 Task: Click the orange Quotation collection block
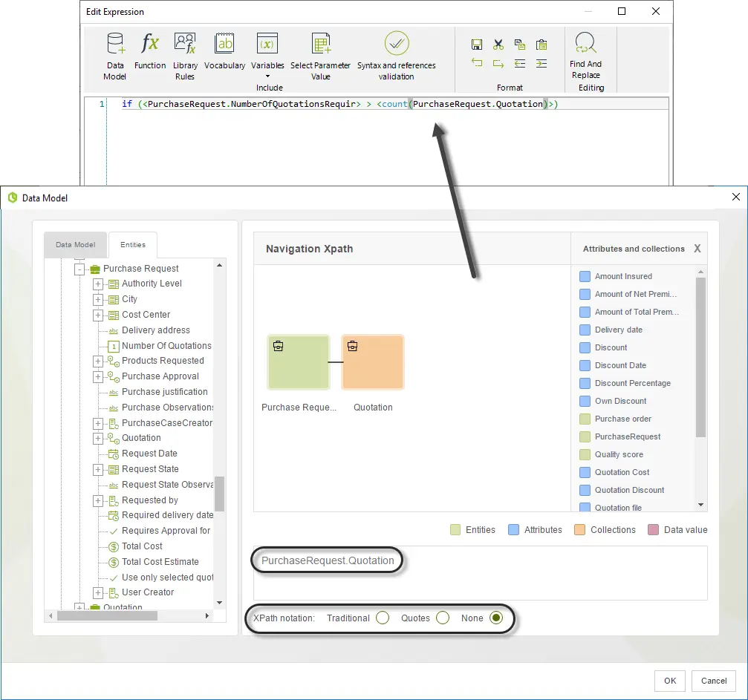pos(373,362)
